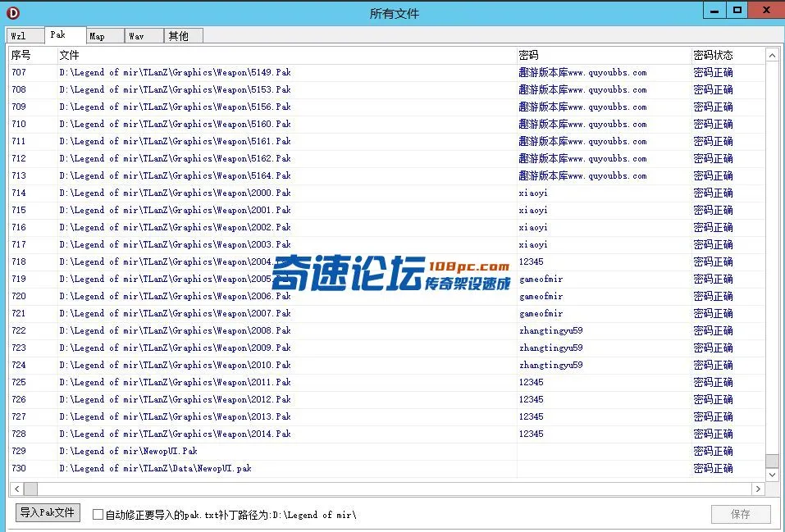Click the vertical scrollbar thumb

click(x=772, y=461)
